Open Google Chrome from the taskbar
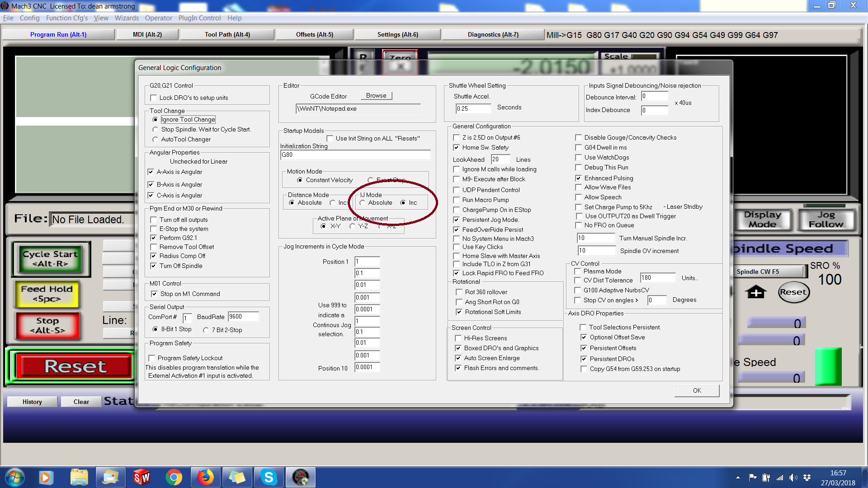The image size is (868, 488). click(174, 477)
